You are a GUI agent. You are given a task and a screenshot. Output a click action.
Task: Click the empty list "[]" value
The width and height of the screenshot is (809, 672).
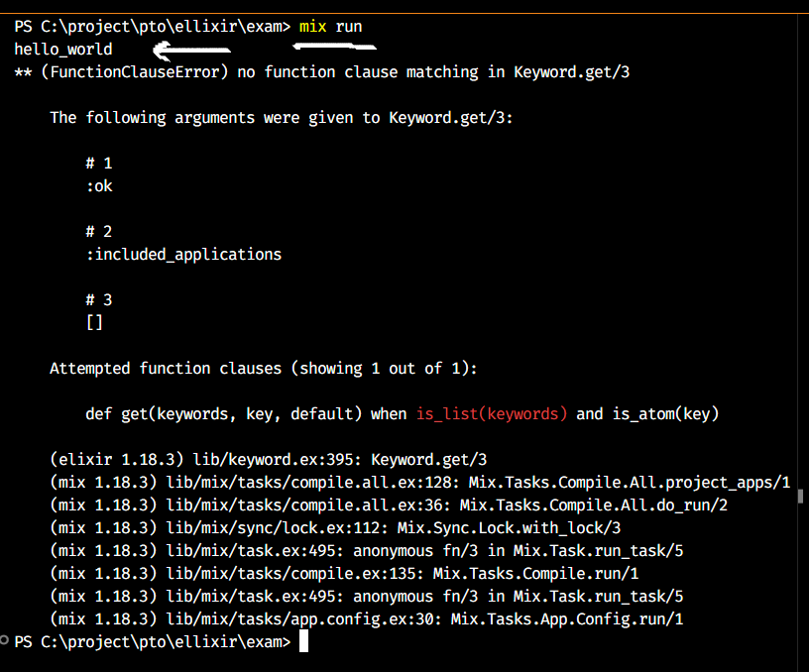(x=94, y=322)
